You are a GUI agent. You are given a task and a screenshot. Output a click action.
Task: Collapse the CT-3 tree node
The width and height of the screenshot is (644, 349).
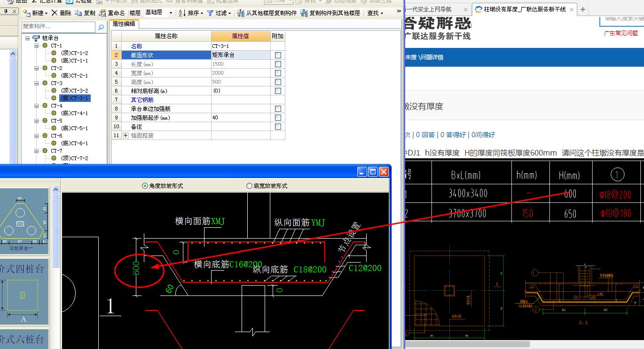37,83
